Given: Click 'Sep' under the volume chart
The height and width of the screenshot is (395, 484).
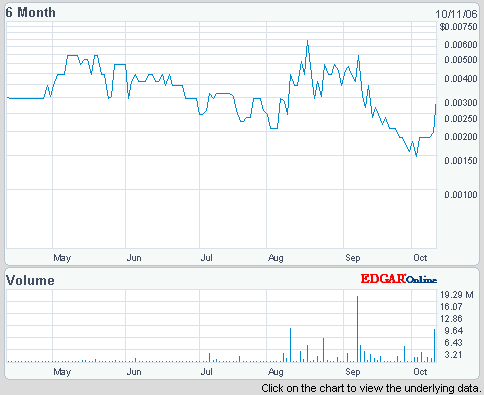Looking at the screenshot, I should tap(353, 372).
